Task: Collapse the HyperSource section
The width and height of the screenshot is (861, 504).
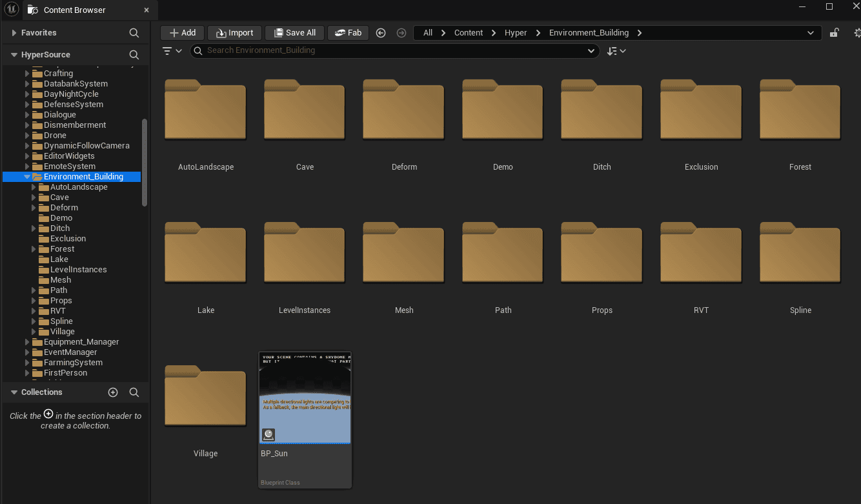Action: tap(14, 55)
